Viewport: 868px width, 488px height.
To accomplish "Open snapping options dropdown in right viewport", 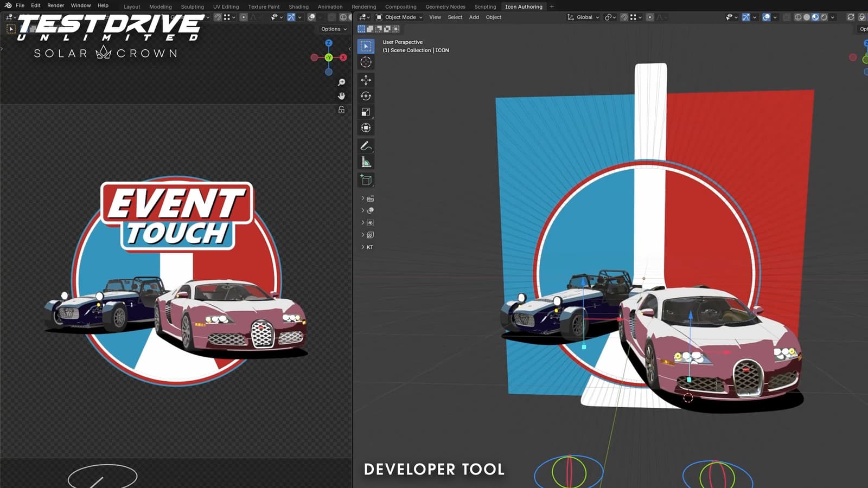I will coord(636,17).
